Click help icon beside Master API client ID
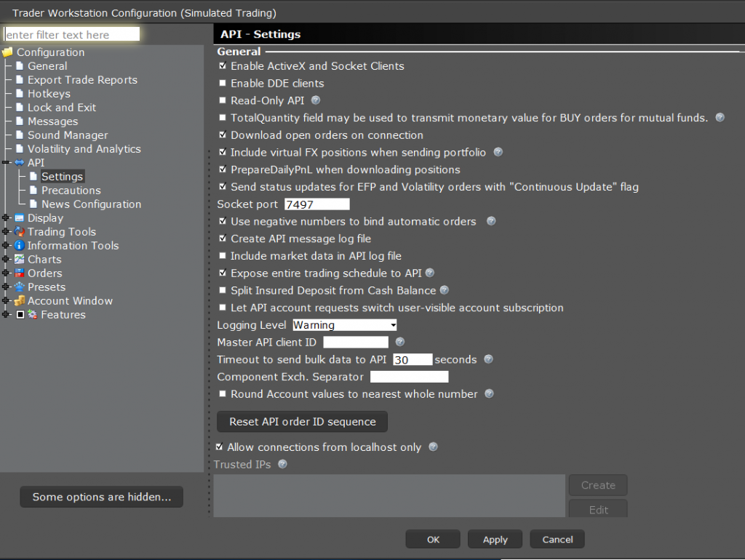Image resolution: width=745 pixels, height=560 pixels. pos(400,342)
